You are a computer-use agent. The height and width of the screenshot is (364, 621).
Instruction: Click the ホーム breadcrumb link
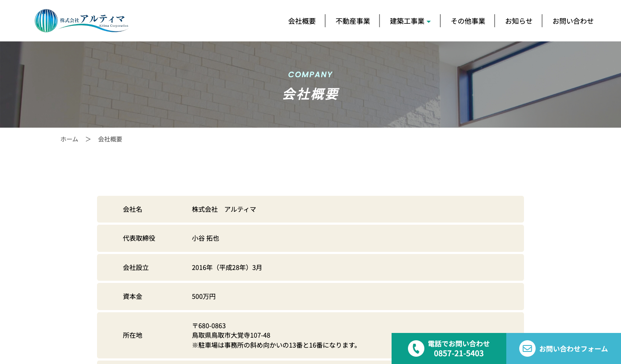point(69,139)
